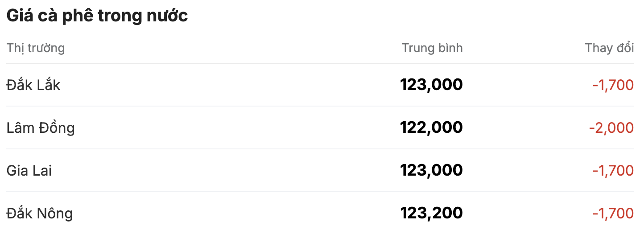The width and height of the screenshot is (644, 230).
Task: Select Đắk Nông change value -1,700
Action: [613, 213]
